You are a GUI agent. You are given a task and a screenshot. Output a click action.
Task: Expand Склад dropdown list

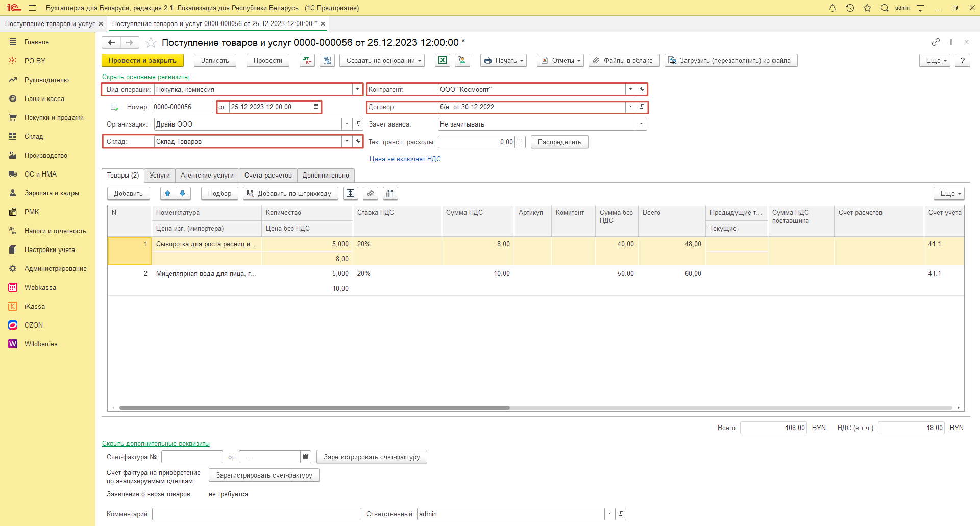[x=347, y=141]
